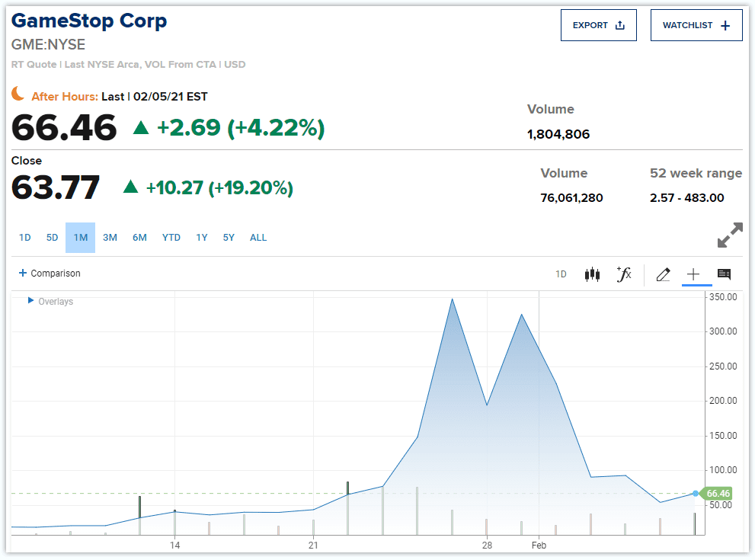Click the volume value 76,061,280
755x560 pixels.
coord(571,198)
